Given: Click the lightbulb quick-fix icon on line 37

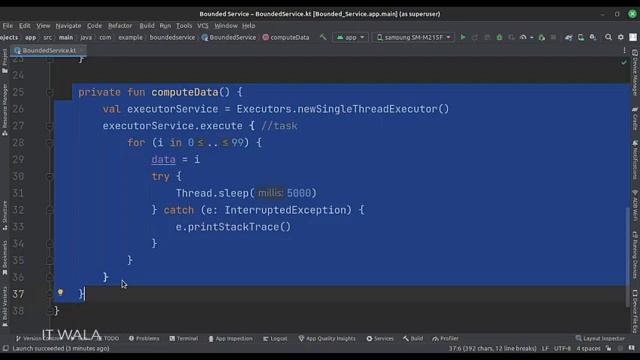Looking at the screenshot, I should pyautogui.click(x=60, y=292).
